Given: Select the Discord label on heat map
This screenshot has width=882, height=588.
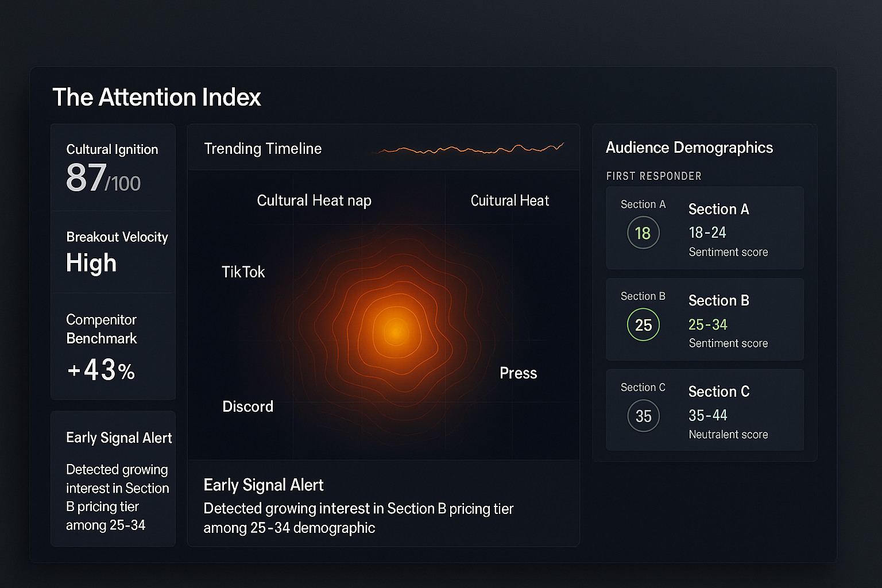Looking at the screenshot, I should pyautogui.click(x=247, y=407).
